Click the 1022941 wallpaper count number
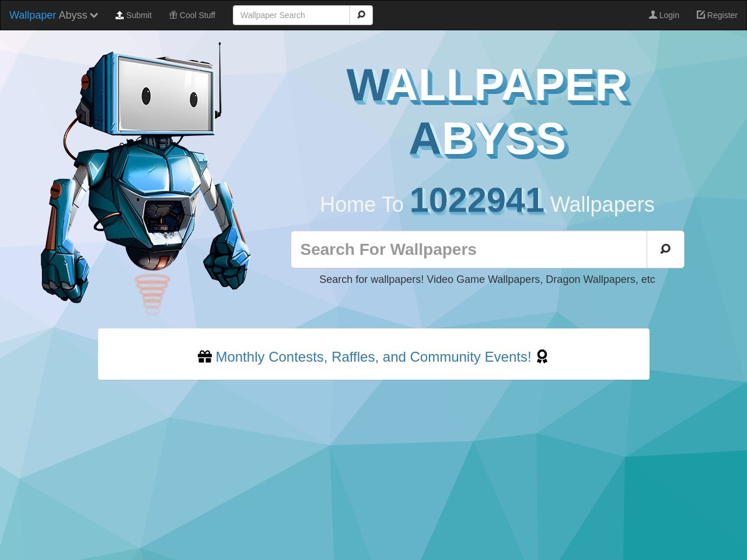Image resolution: width=747 pixels, height=560 pixels. [x=477, y=201]
